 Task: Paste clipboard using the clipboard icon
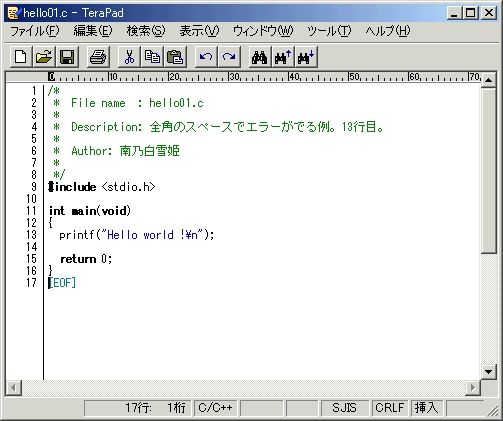pyautogui.click(x=175, y=57)
